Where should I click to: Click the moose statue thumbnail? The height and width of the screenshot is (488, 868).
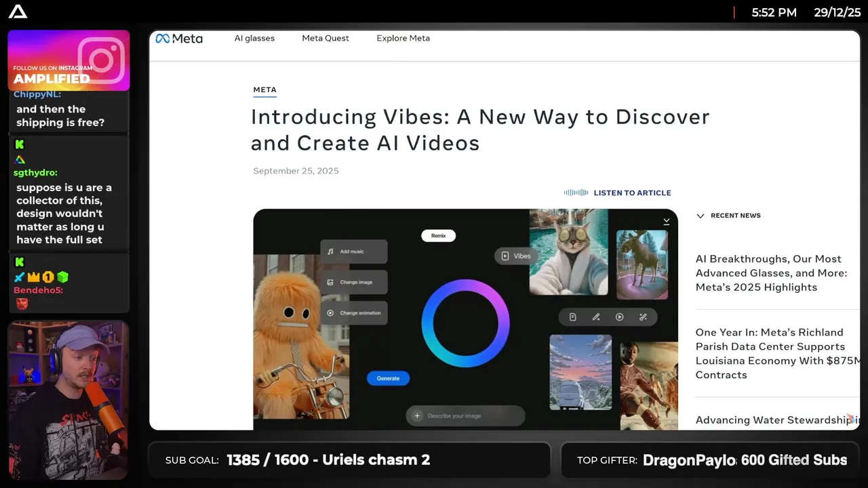click(642, 265)
